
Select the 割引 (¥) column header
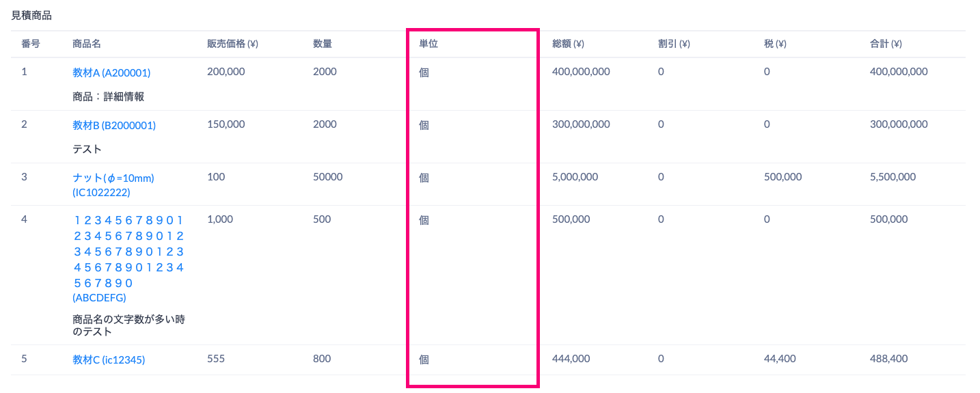coord(674,44)
